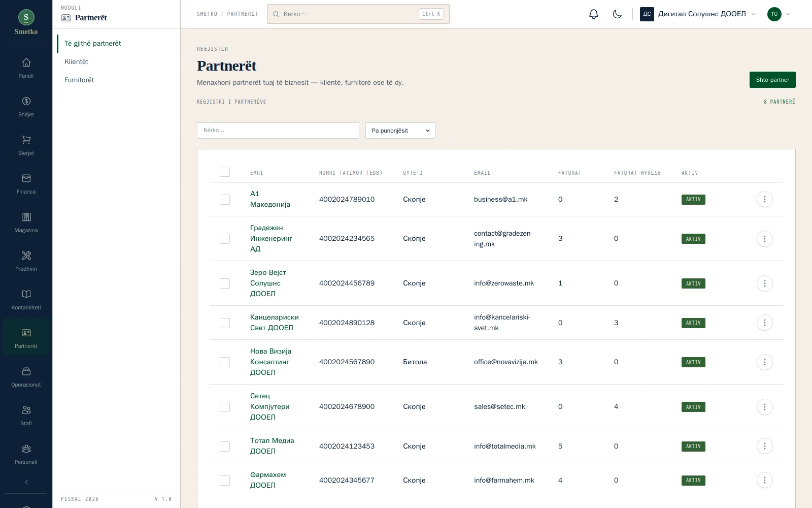The height and width of the screenshot is (508, 812).
Task: Tick checkbox for Зеро Вејст Солушнс row
Action: [225, 283]
